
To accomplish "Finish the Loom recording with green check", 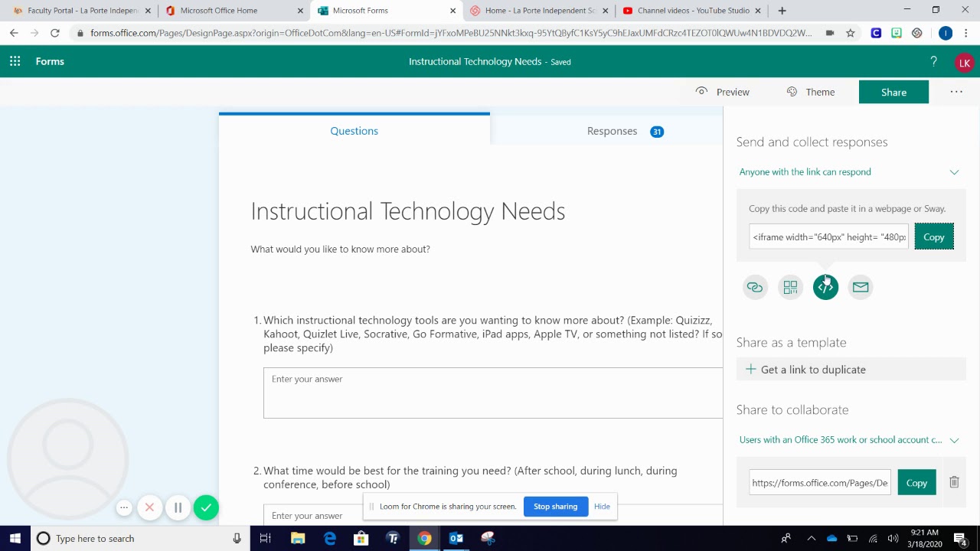I will (206, 507).
